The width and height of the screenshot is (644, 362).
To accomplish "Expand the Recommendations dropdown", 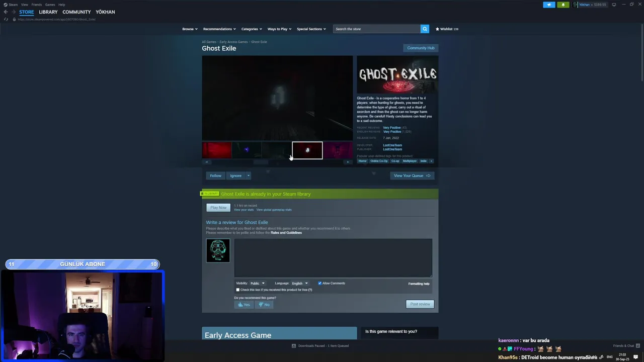I will (x=219, y=29).
